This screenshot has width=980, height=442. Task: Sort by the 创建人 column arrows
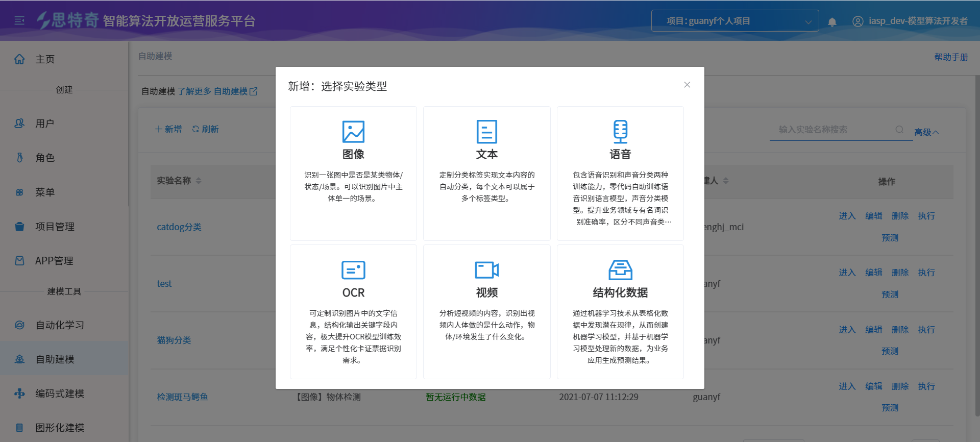point(726,181)
